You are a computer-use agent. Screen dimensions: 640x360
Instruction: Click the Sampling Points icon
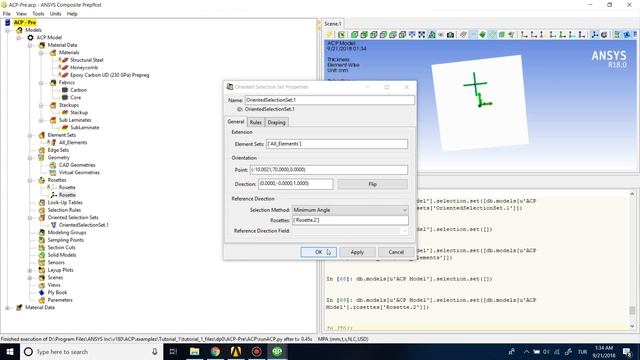(x=42, y=240)
